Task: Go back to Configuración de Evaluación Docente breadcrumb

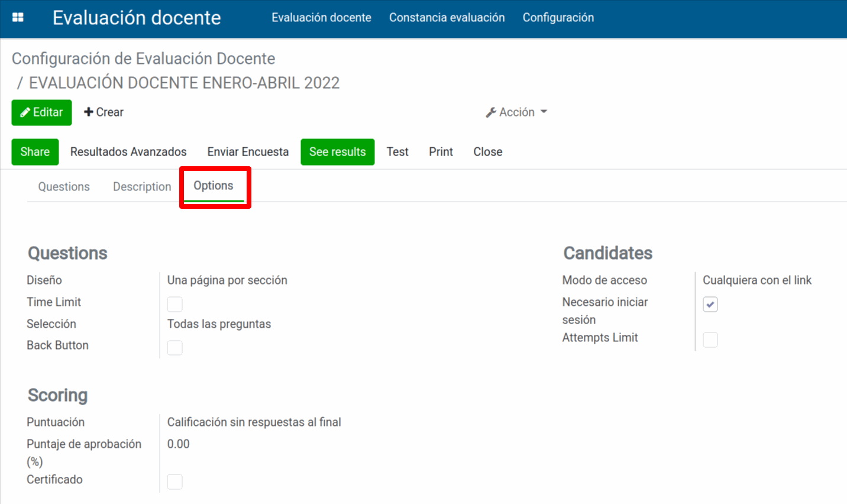Action: pyautogui.click(x=143, y=59)
